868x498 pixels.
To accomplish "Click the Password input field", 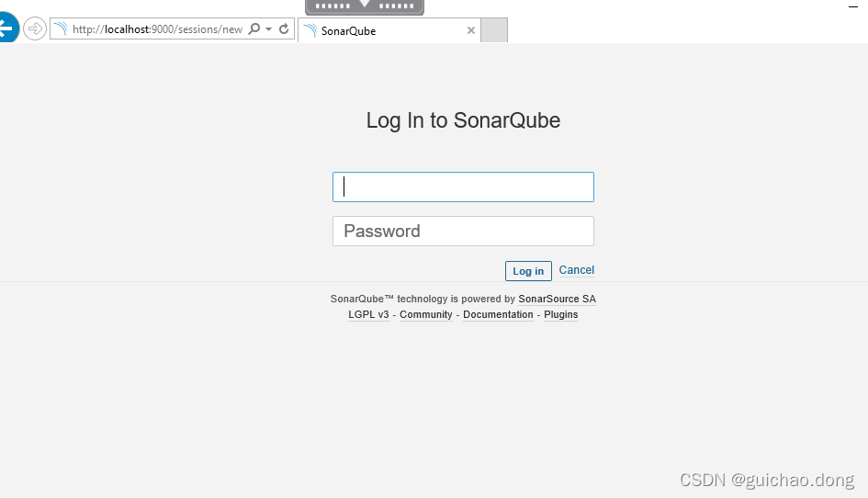I will tap(463, 231).
